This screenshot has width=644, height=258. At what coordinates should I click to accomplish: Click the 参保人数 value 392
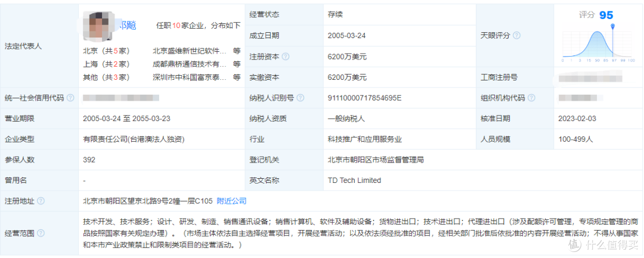[89, 160]
